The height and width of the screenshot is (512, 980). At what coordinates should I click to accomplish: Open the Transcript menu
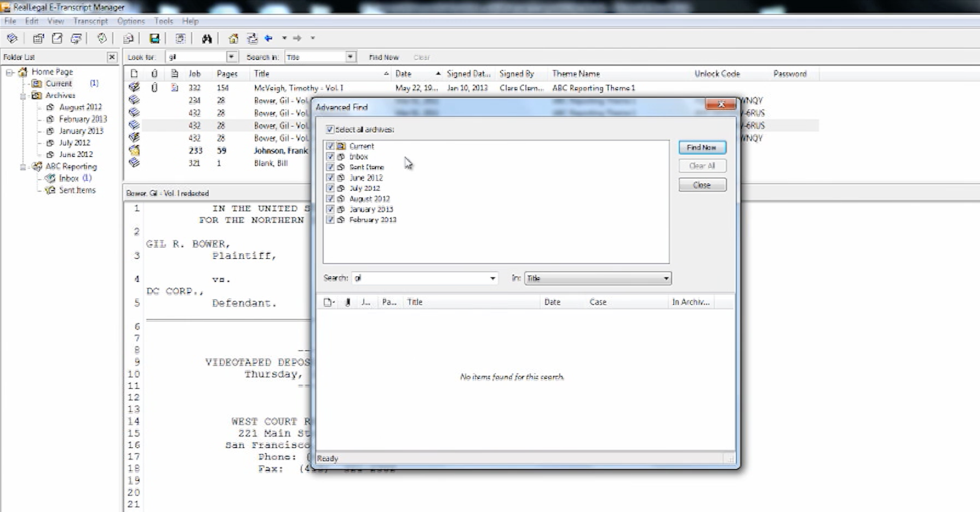pos(90,21)
